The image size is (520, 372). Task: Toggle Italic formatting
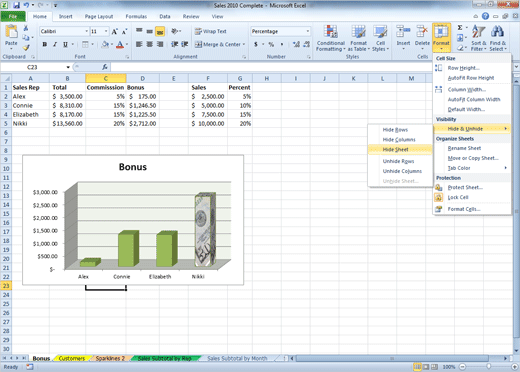(x=55, y=44)
